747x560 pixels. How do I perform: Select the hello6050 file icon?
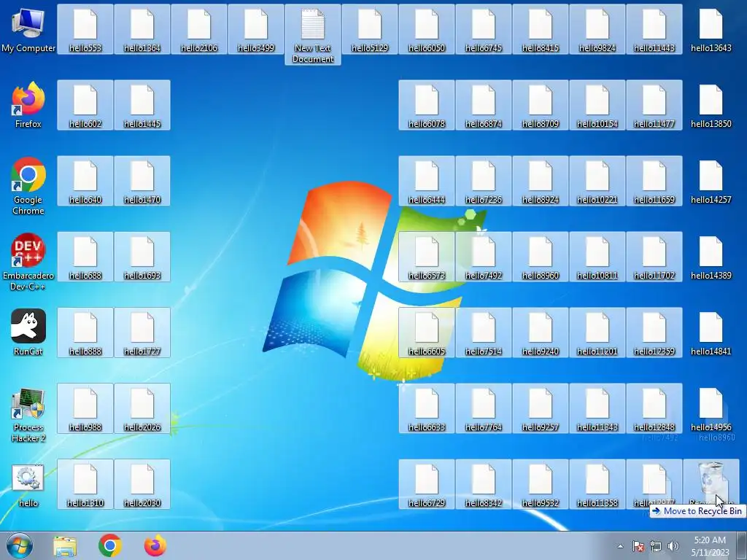pos(426,29)
